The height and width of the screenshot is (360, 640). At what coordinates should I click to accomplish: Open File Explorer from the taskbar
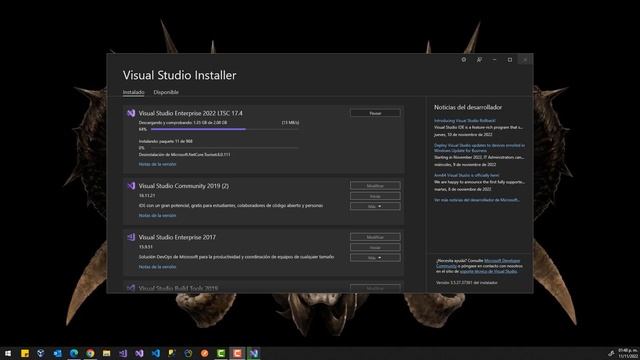(107, 353)
